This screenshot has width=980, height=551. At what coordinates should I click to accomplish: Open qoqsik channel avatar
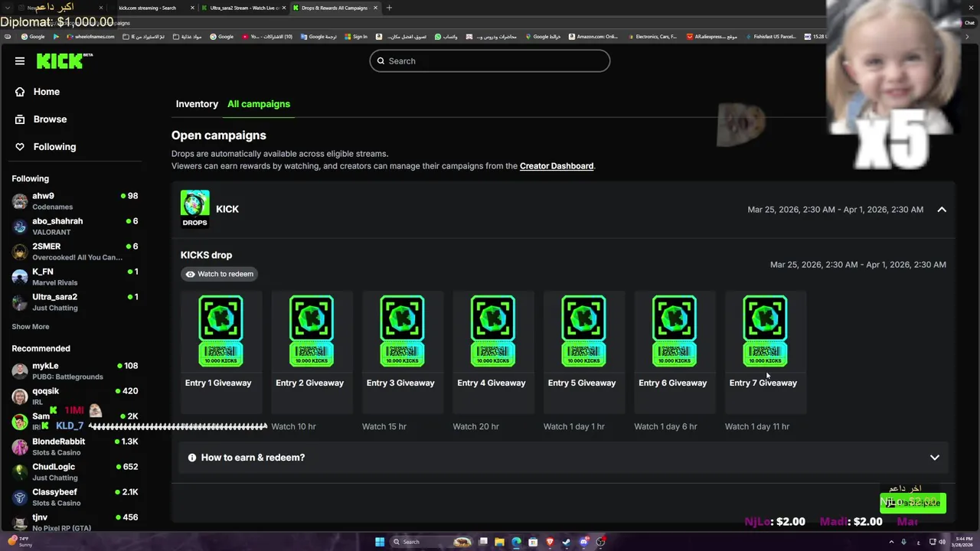[20, 396]
